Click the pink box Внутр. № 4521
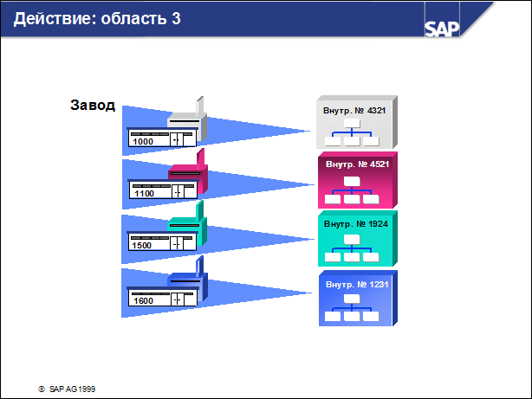Viewport: 532px width, 399px height. click(358, 180)
